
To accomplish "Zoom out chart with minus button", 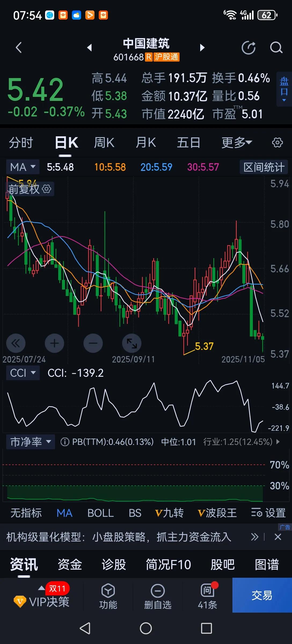I will (93, 343).
